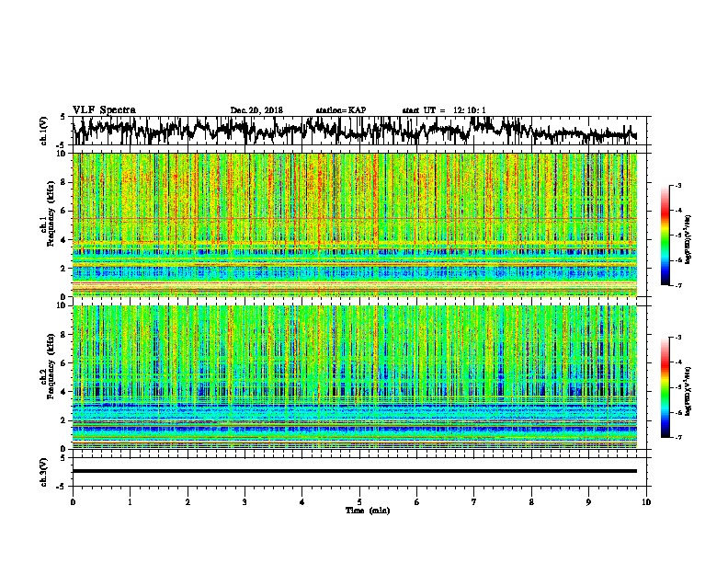Click ch.1 colorbar bottom value "-7"
This screenshot has height=563, width=728.
point(678,285)
